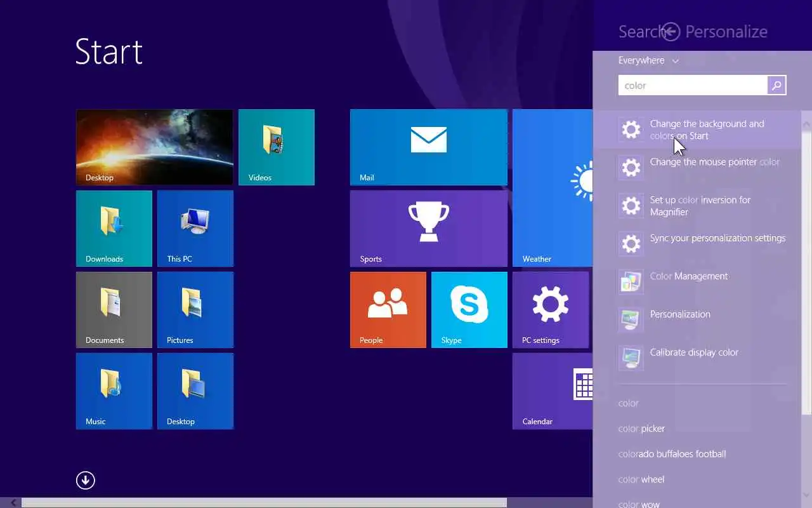812x508 pixels.
Task: Open the Personalization control panel result
Action: coord(697,320)
